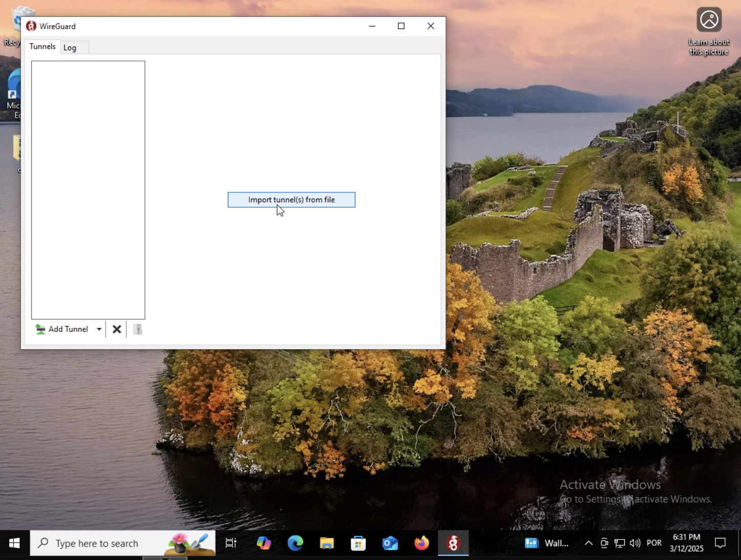Click Import tunnel(s) from file button

click(291, 200)
